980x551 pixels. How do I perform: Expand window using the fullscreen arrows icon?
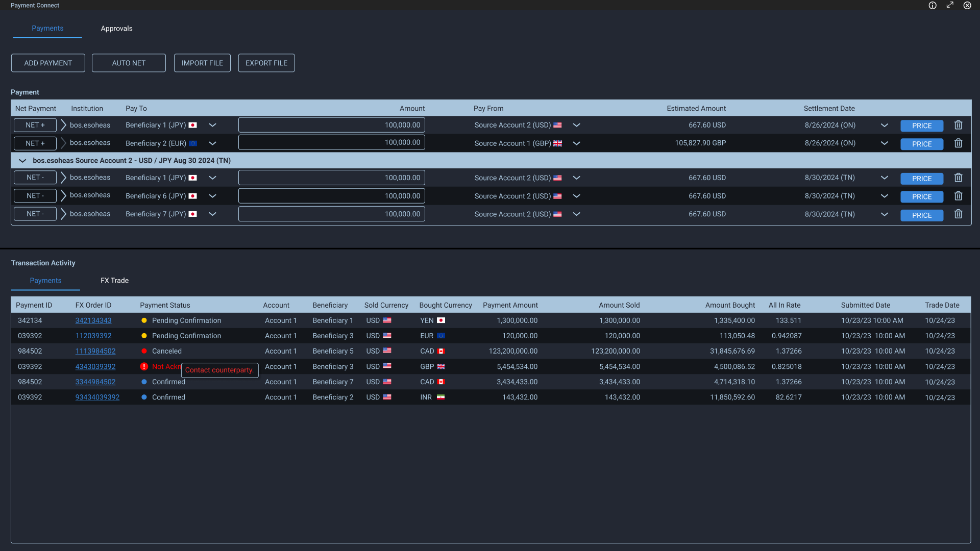coord(950,5)
